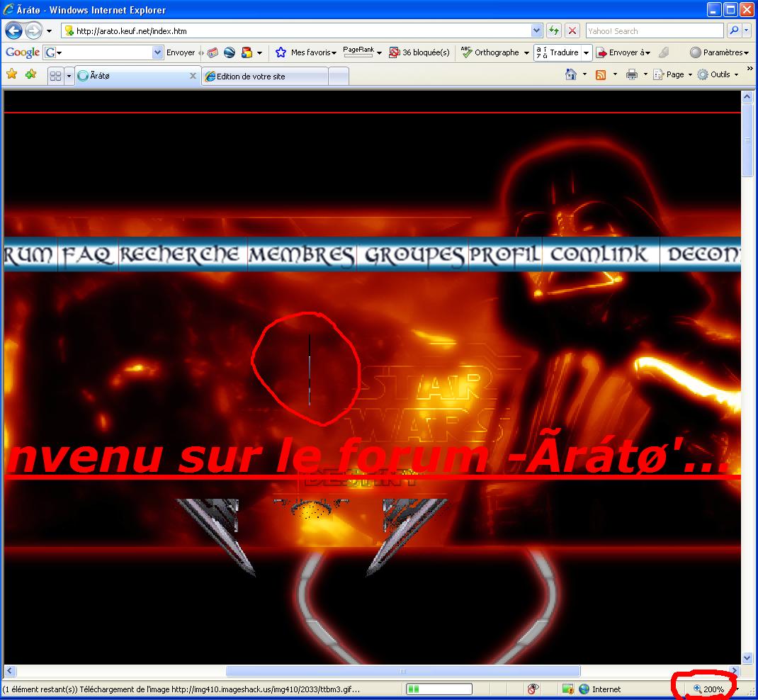Click the status bar security warning icon
Image resolution: width=758 pixels, height=700 pixels.
(567, 689)
